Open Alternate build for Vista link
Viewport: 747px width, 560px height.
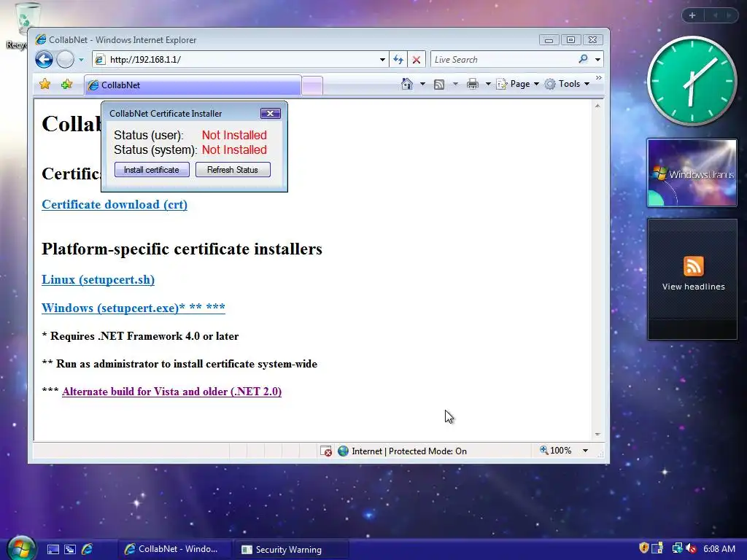[171, 392]
